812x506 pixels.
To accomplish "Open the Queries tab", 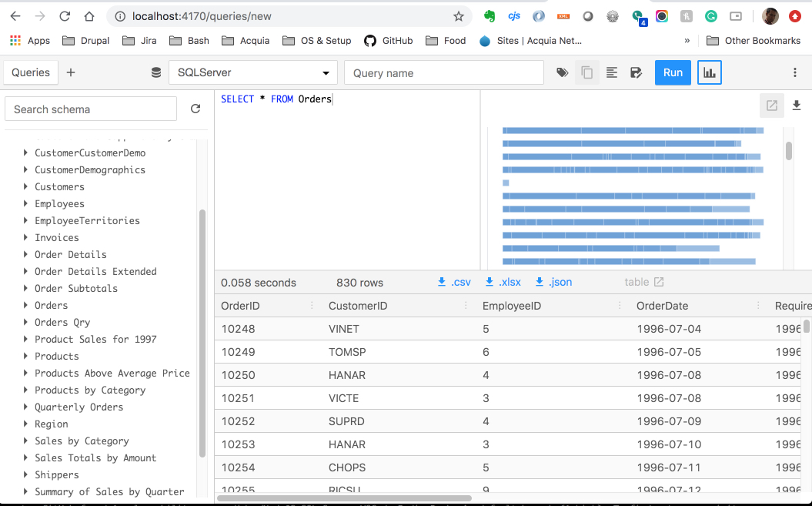I will 31,72.
